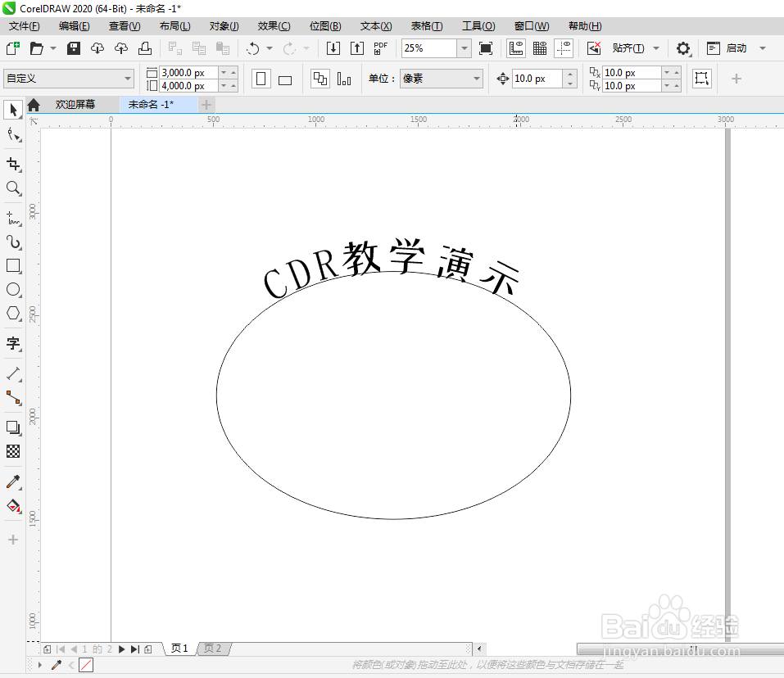
Task: Toggle apply layout to all pages
Action: [x=320, y=79]
